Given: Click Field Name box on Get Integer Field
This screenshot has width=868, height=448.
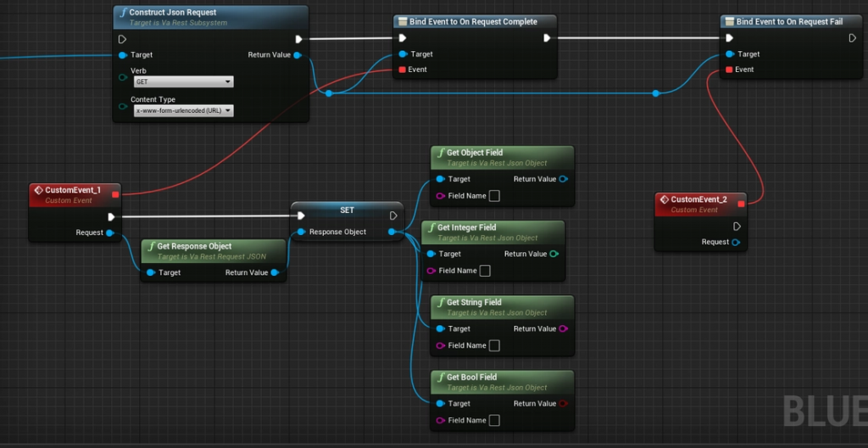Looking at the screenshot, I should tap(485, 271).
